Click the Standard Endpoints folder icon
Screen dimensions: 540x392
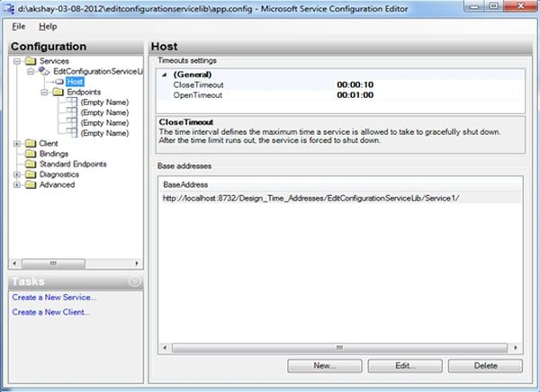tap(31, 165)
